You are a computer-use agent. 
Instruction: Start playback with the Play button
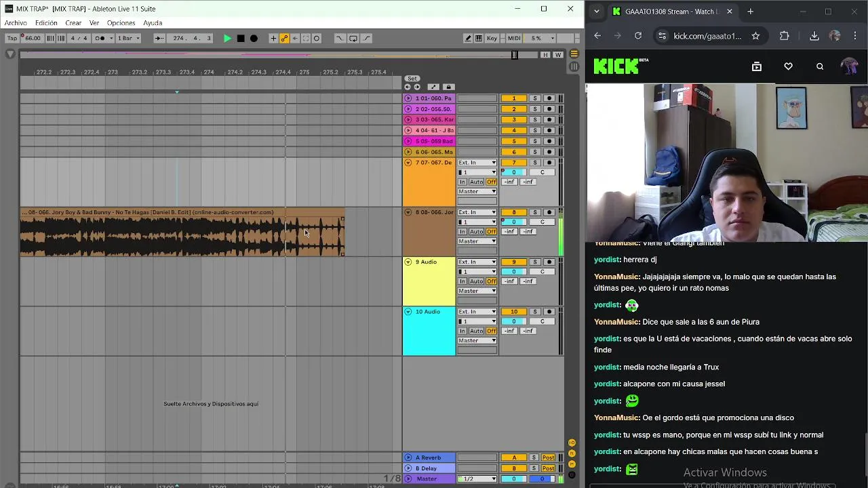pos(227,38)
